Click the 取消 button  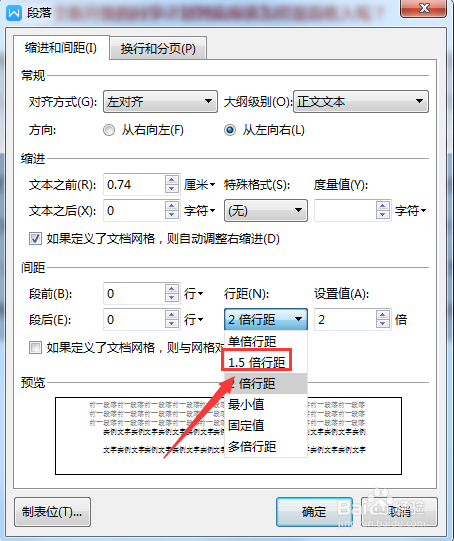[x=399, y=512]
